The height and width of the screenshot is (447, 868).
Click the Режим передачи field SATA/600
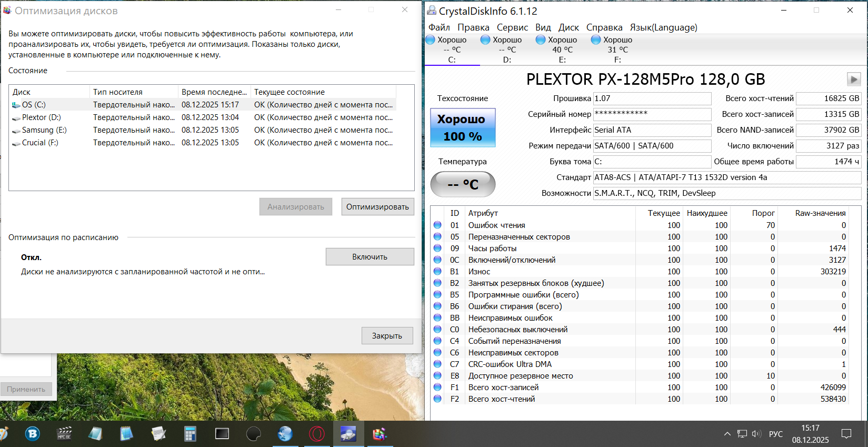coord(652,146)
